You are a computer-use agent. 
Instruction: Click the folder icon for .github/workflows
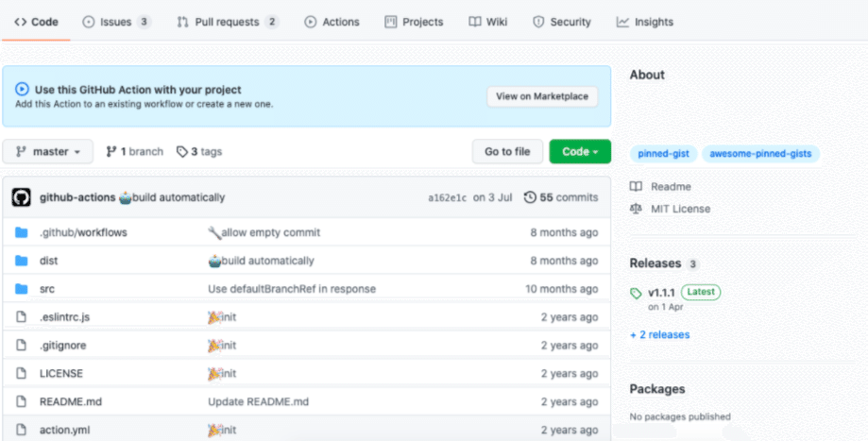pos(22,232)
